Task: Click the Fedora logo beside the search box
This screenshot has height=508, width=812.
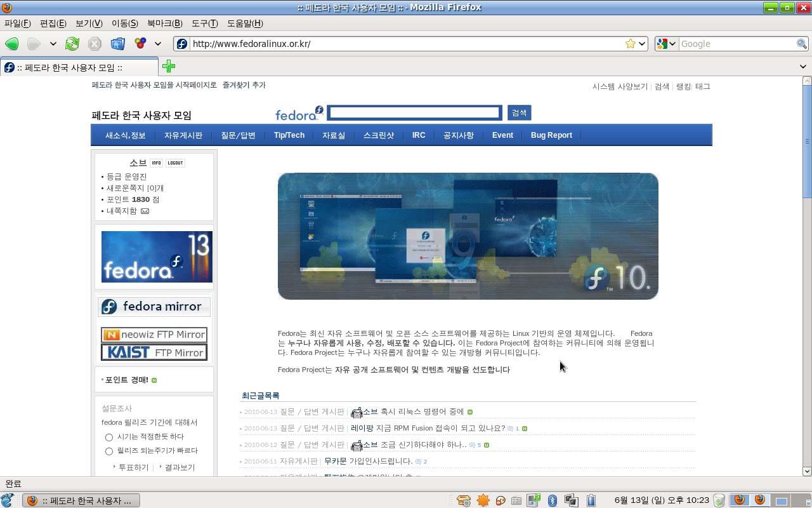Action: pyautogui.click(x=299, y=114)
